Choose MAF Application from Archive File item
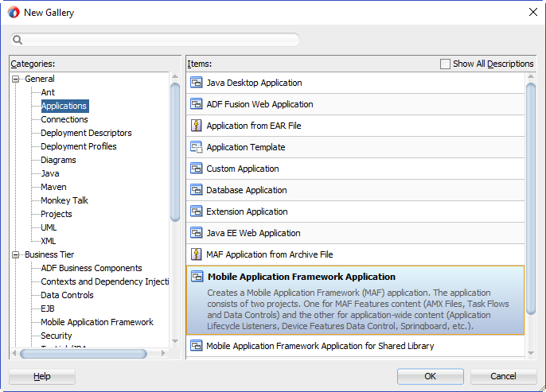 coord(355,254)
